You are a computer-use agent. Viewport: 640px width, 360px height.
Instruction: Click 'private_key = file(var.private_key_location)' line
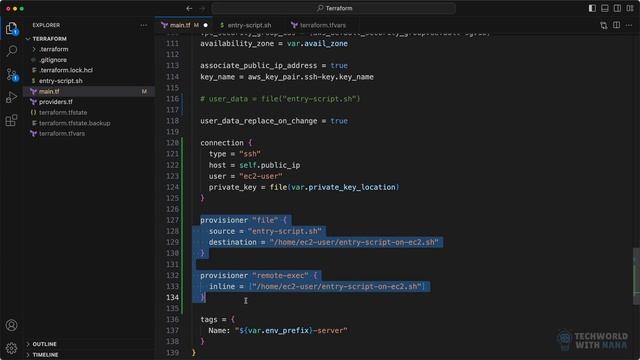click(x=304, y=187)
